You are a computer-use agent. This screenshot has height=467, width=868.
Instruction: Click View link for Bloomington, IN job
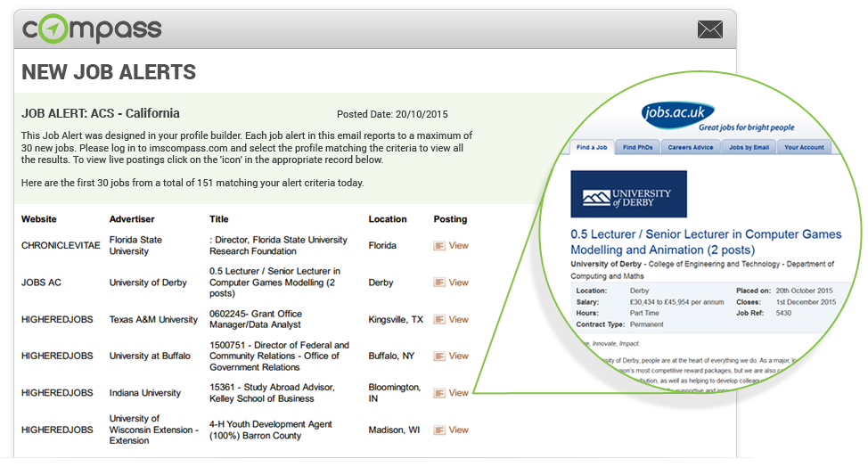tap(458, 393)
